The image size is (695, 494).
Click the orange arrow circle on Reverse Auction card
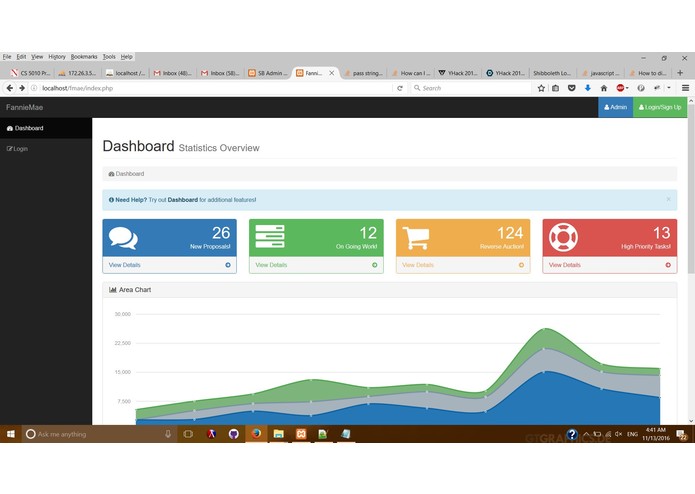521,265
